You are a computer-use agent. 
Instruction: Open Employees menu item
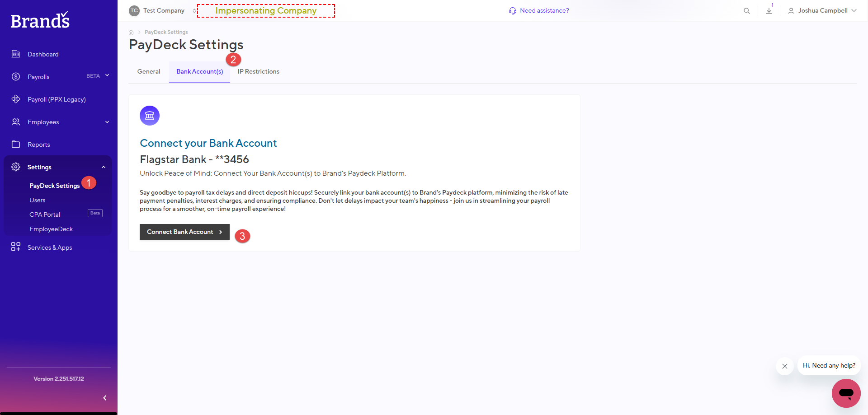[43, 122]
